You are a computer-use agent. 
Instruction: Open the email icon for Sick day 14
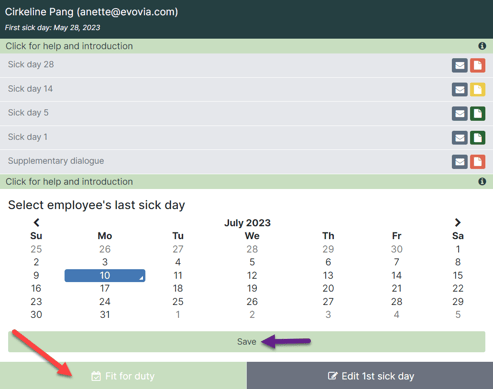(460, 89)
